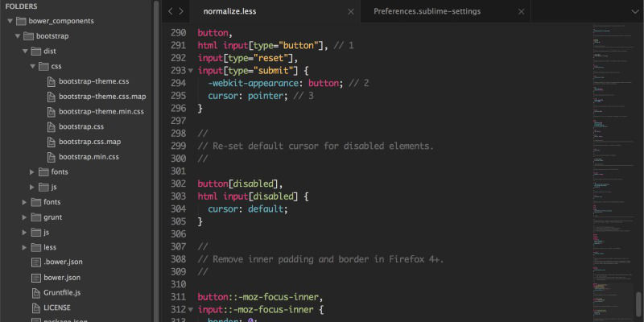
Task: Click file icon next to bootstrap.css
Action: click(x=51, y=127)
